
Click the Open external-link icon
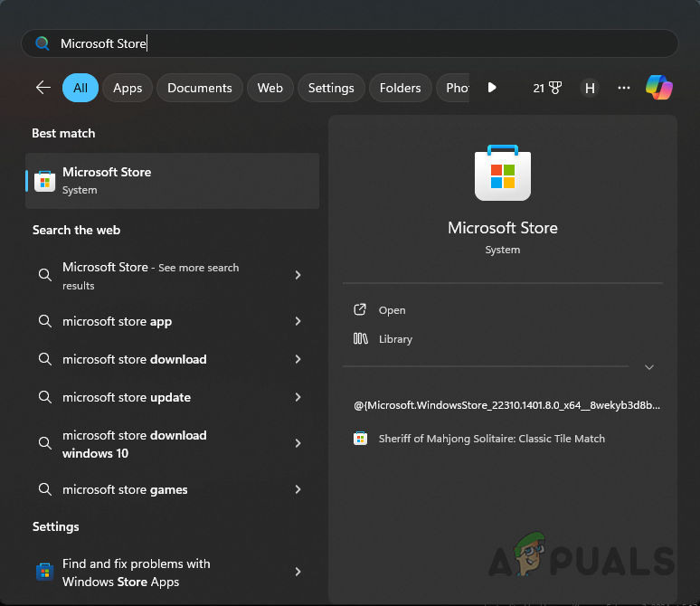point(360,309)
